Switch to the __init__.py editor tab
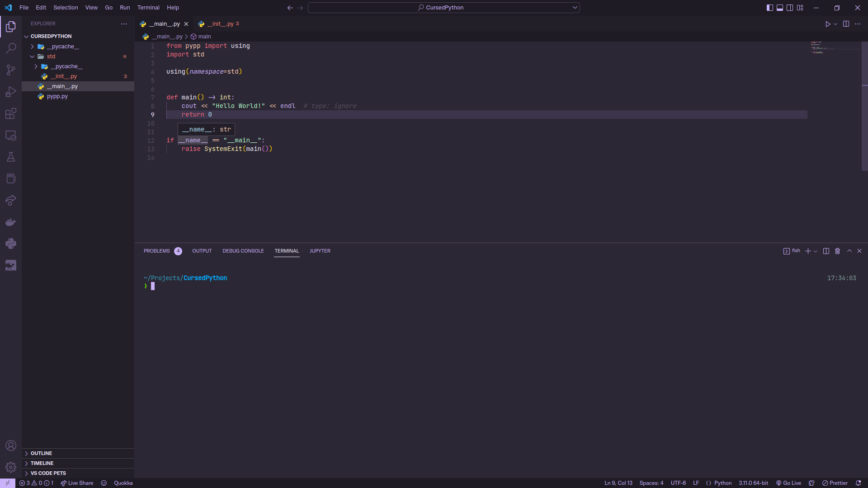The image size is (868, 488). click(x=219, y=24)
